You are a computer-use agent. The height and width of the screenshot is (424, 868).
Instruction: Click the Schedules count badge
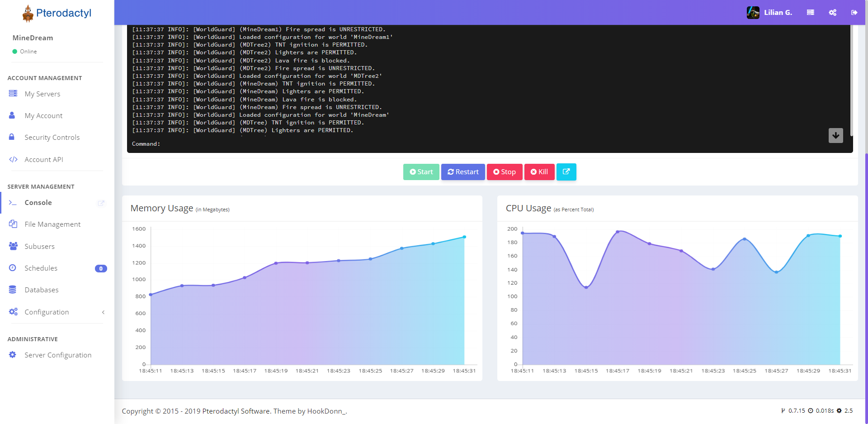point(101,268)
